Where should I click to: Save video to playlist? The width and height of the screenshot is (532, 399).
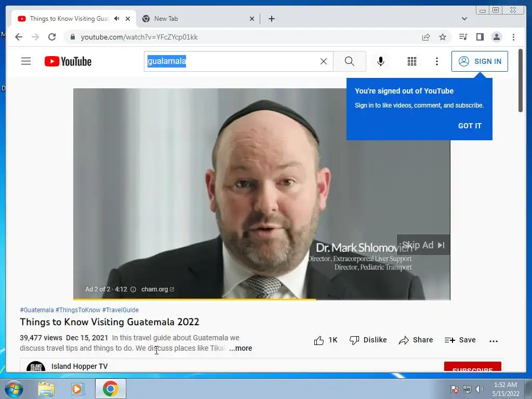pyautogui.click(x=460, y=340)
